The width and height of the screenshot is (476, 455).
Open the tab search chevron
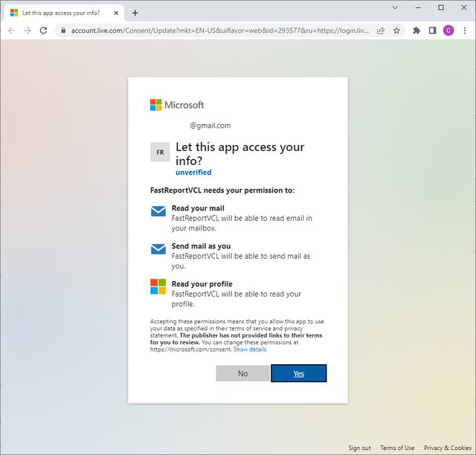[395, 7]
